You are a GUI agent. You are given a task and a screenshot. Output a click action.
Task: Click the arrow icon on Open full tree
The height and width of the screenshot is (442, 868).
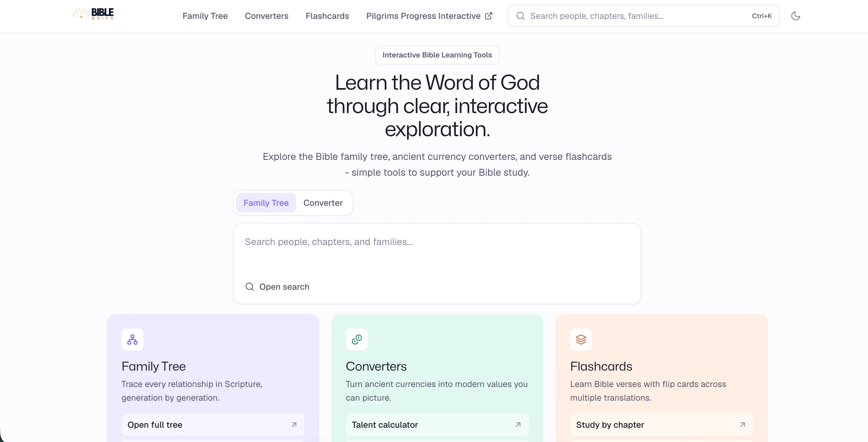tap(294, 425)
